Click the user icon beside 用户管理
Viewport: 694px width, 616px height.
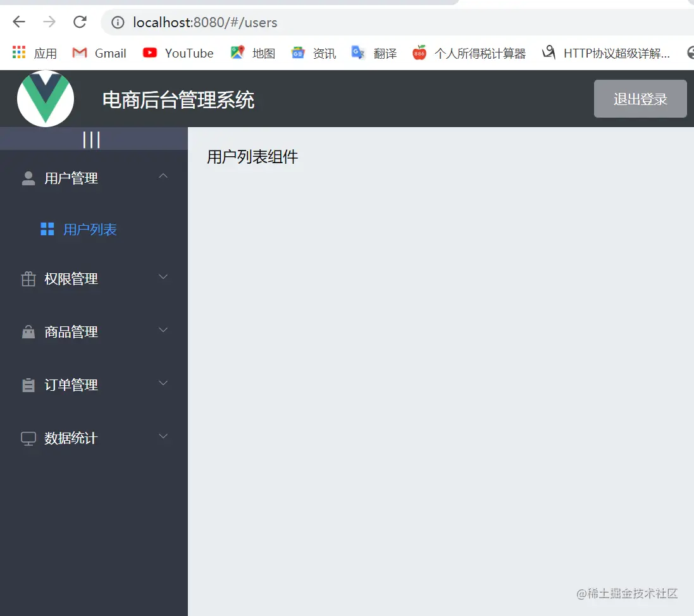28,178
